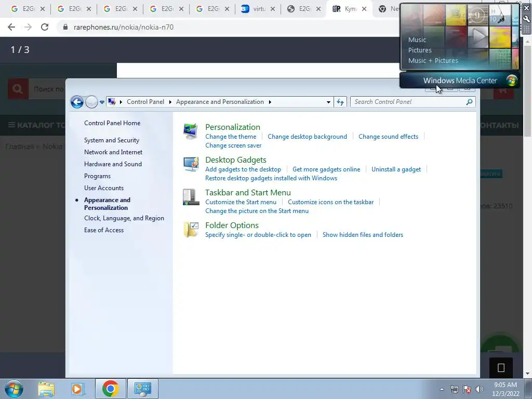This screenshot has width=532, height=399.
Task: Click the Windows Media Center logo orb
Action: 512,81
